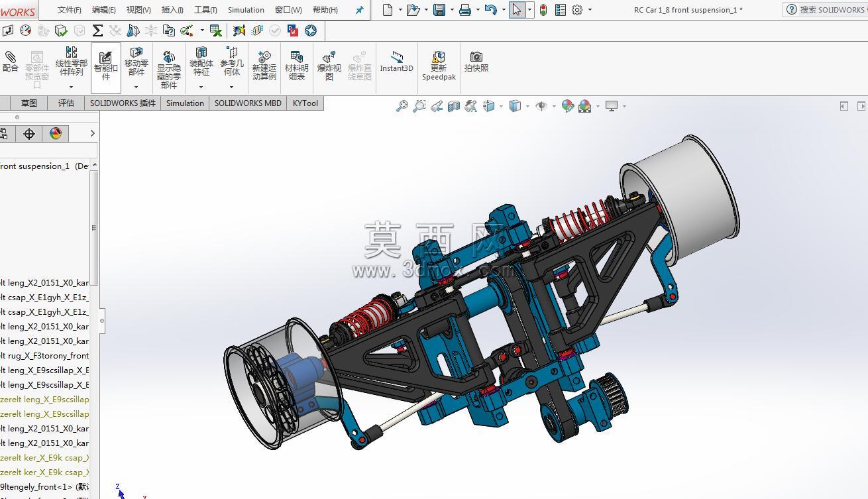Expand the feature panel tabs chevron arrow

click(x=92, y=134)
